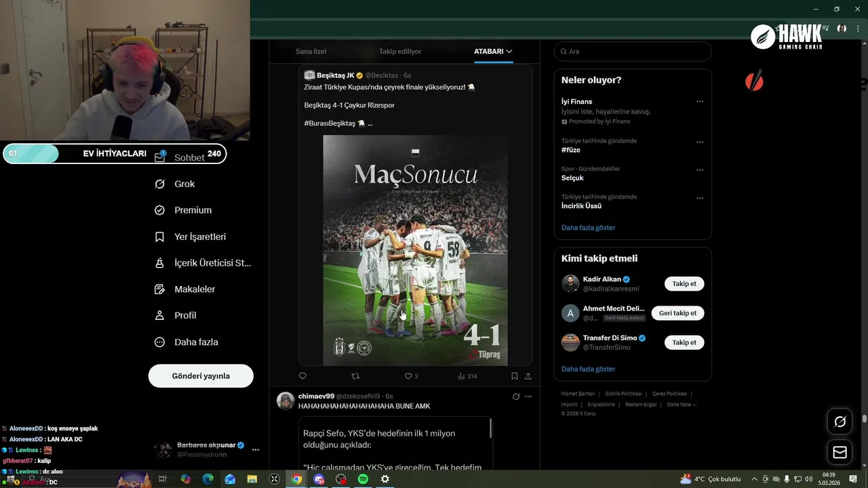The image size is (868, 488).
Task: Bookmark the Beşiktaş JK post
Action: click(x=515, y=376)
